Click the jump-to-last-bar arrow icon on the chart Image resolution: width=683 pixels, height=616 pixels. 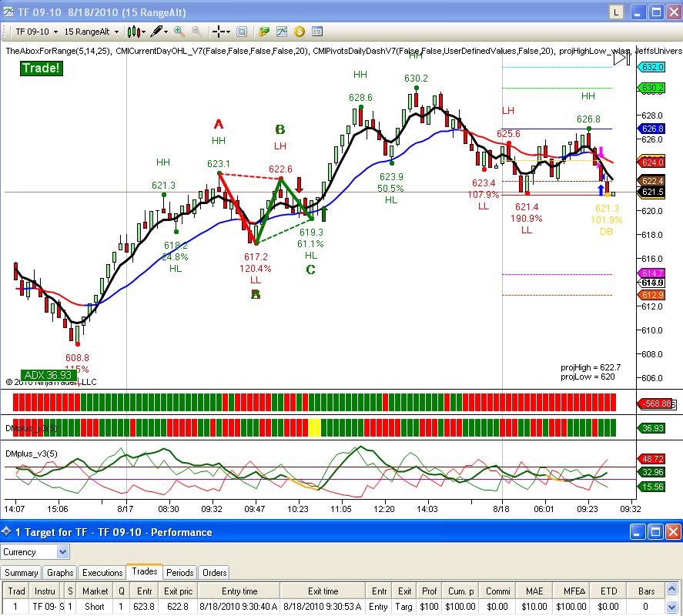621,58
